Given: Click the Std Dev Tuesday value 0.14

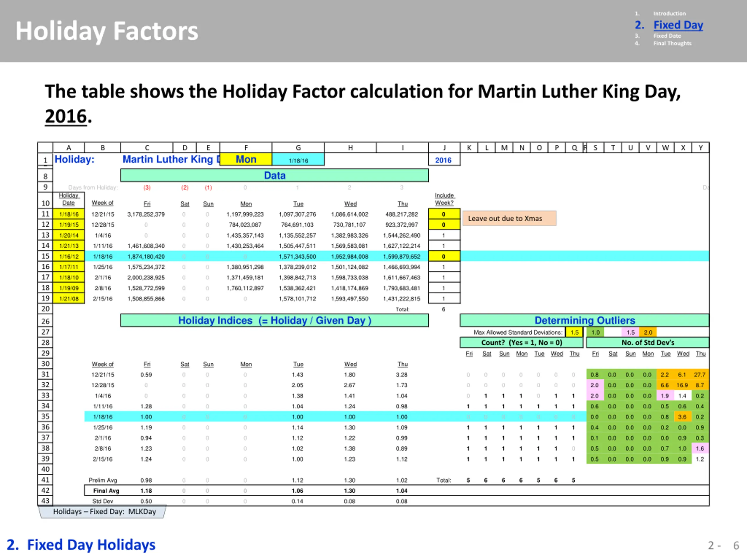Looking at the screenshot, I should [x=297, y=501].
